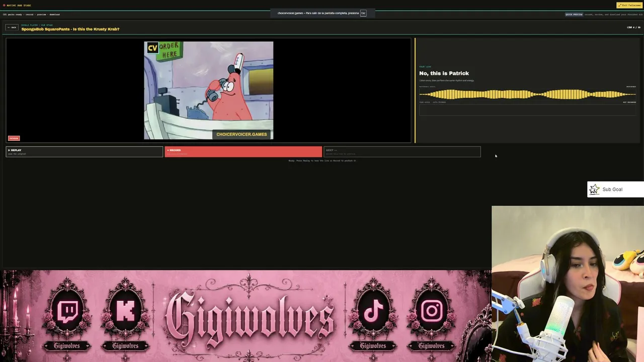Click the line counter at top right
The image size is (644, 362).
click(633, 28)
